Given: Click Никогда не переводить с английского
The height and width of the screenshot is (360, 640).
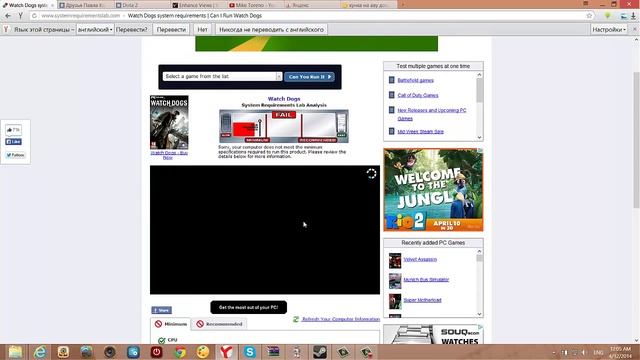Looking at the screenshot, I should (271, 29).
